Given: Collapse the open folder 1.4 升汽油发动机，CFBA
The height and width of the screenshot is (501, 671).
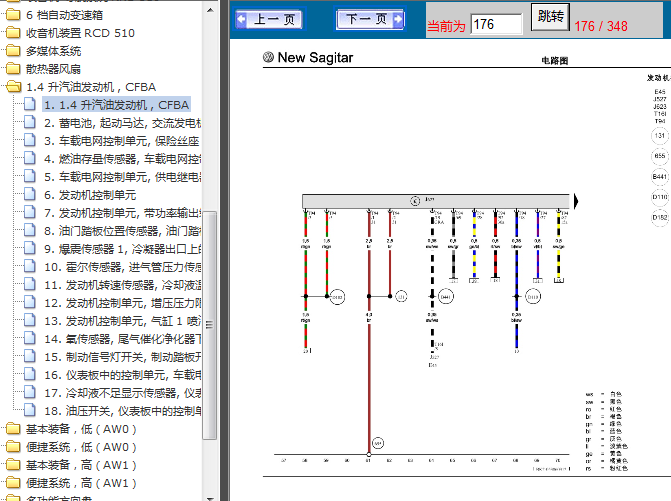Looking at the screenshot, I should 13,87.
